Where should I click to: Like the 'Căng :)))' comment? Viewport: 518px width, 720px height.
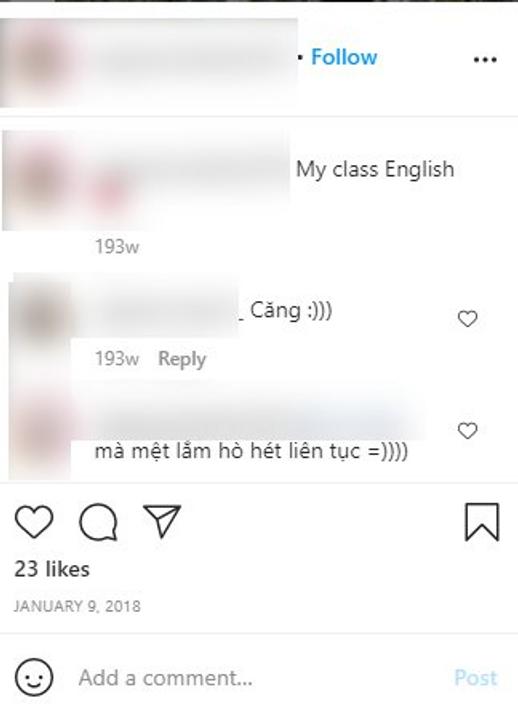coord(467,319)
